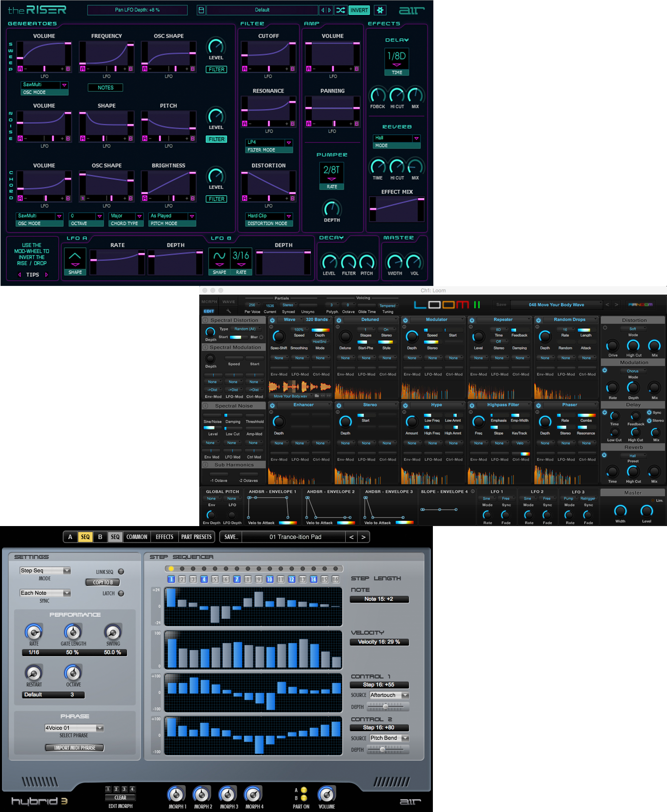
Task: Click the RATE knob in Hybrid 3 Performance
Action: coord(34,632)
